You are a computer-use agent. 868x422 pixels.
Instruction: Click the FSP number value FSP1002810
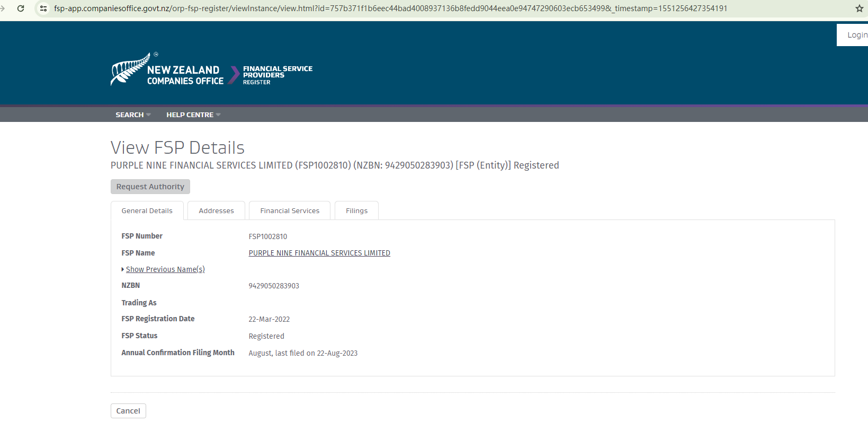point(268,236)
